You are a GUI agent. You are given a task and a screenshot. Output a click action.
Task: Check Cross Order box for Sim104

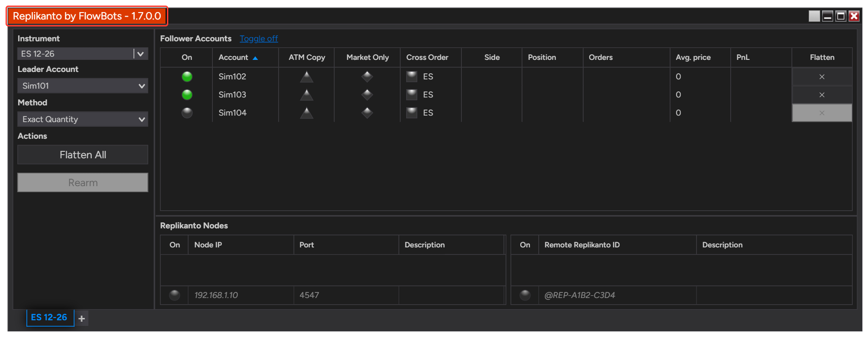click(x=412, y=113)
